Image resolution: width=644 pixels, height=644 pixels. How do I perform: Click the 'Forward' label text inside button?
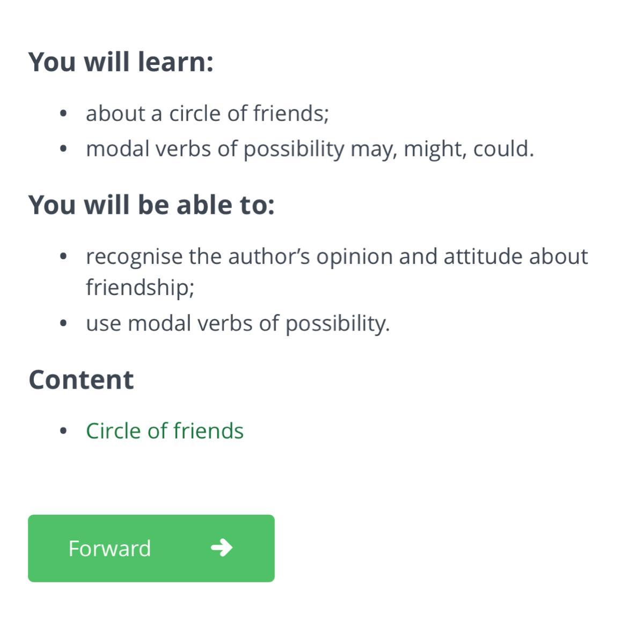(x=109, y=548)
